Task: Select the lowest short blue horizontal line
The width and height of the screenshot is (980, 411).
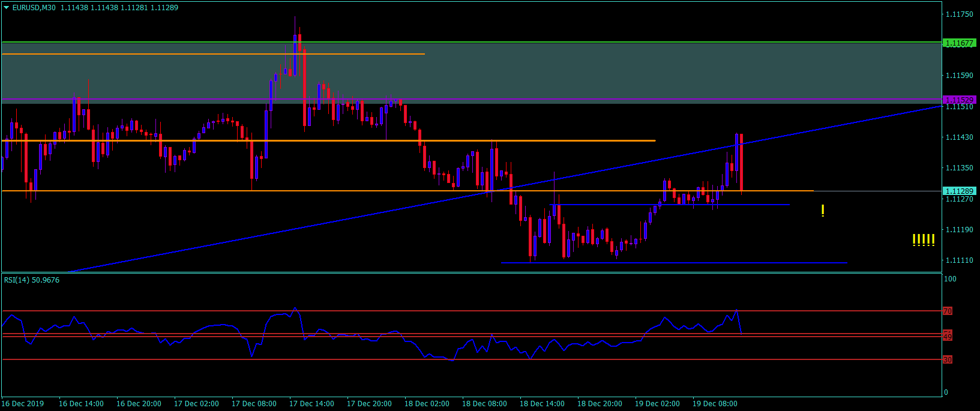Action: pyautogui.click(x=674, y=263)
